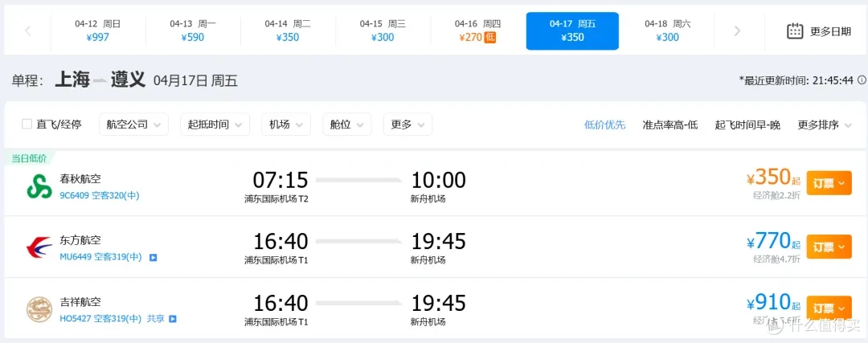The image size is (868, 343).
Task: Click the 低 low-price badge on 04-16
Action: coord(490,38)
